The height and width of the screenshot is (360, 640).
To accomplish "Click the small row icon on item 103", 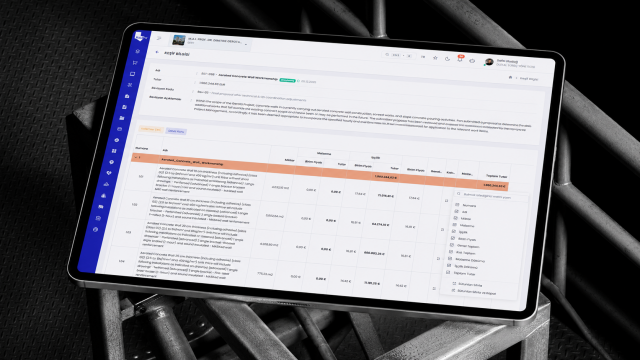I will pyautogui.click(x=438, y=259).
